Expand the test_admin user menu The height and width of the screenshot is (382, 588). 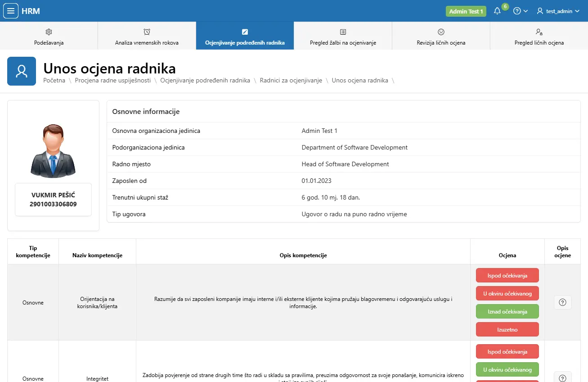click(558, 11)
